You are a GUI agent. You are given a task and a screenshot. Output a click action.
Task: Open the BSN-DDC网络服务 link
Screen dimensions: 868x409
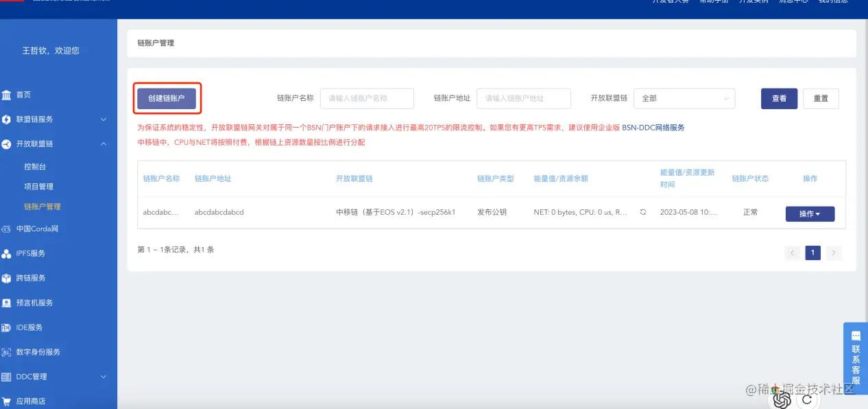pyautogui.click(x=653, y=128)
